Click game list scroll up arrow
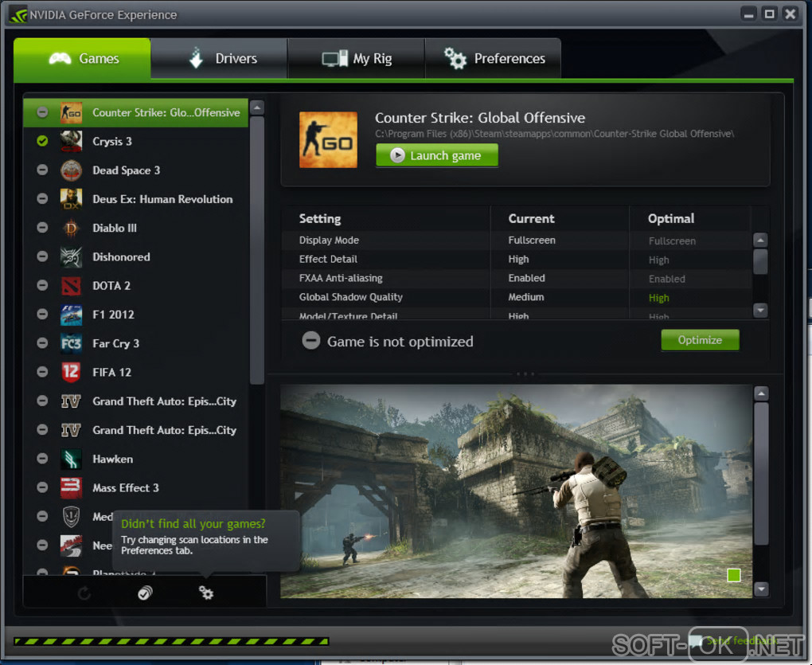This screenshot has width=812, height=665. [257, 108]
